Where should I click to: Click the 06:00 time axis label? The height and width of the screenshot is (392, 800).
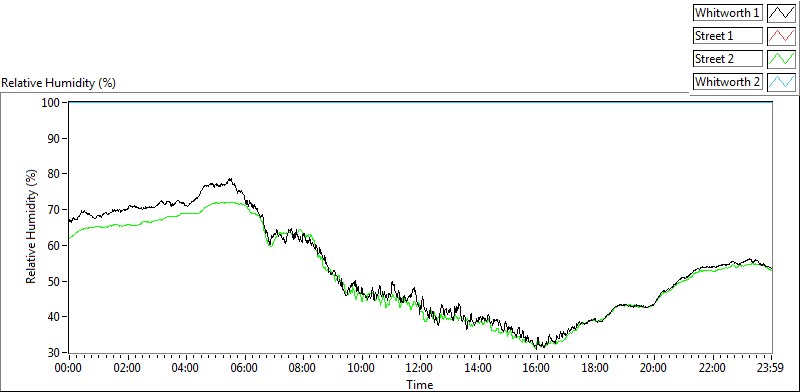tap(245, 367)
